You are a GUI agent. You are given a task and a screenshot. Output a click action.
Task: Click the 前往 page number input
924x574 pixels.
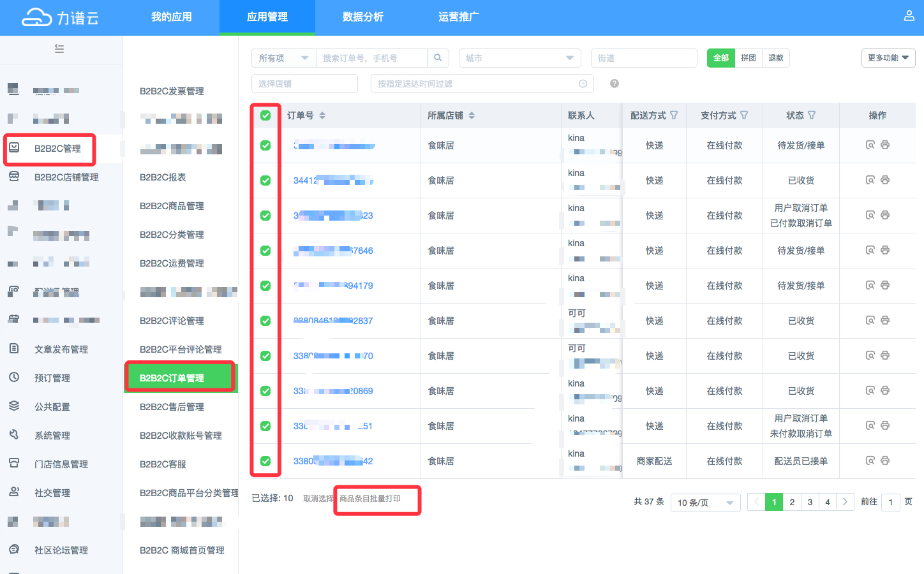pyautogui.click(x=891, y=502)
